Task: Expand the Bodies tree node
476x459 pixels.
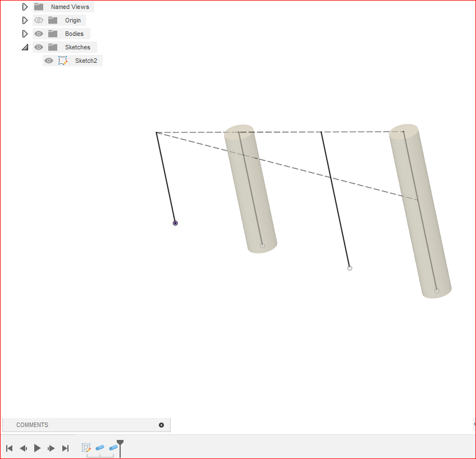Action: click(25, 33)
